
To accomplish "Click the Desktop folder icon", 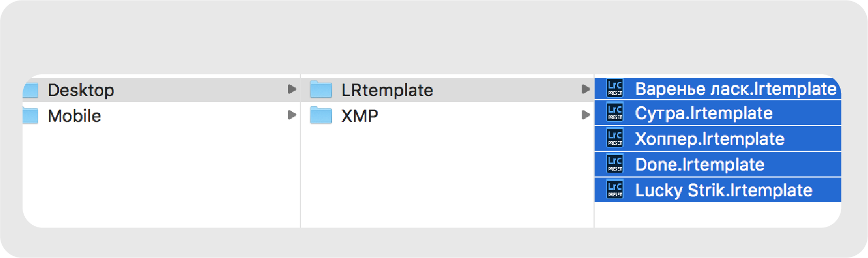I will tap(31, 90).
